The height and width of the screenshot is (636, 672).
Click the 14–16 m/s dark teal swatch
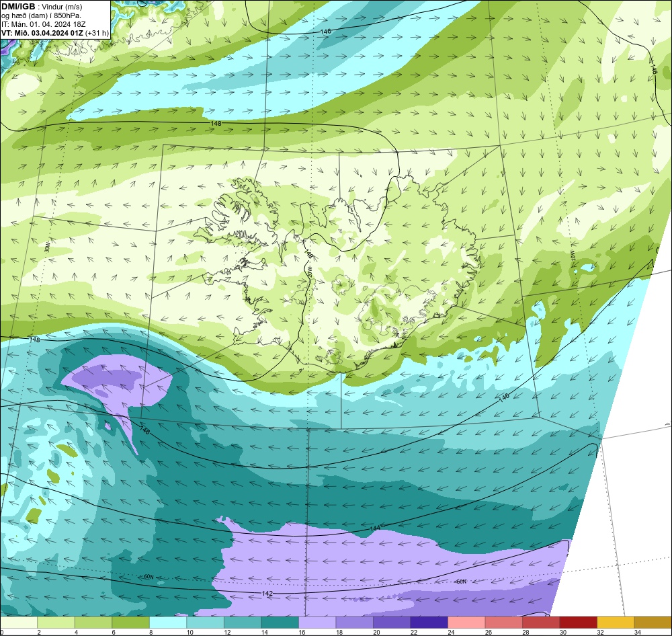point(280,623)
